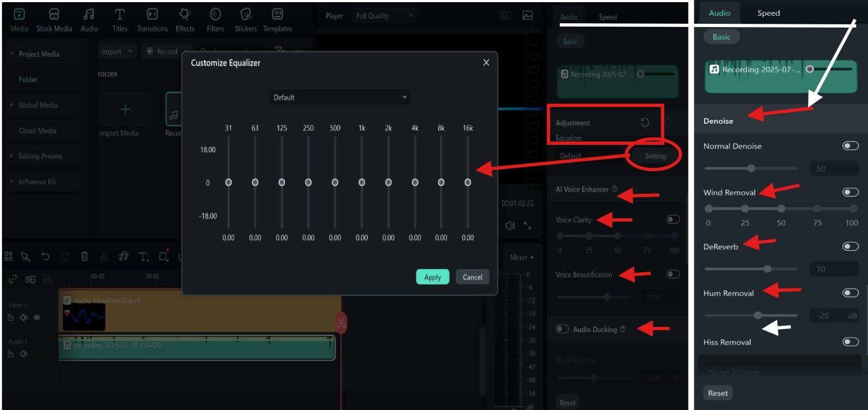The height and width of the screenshot is (410, 868).
Task: Apply the equalizer settings
Action: click(433, 277)
